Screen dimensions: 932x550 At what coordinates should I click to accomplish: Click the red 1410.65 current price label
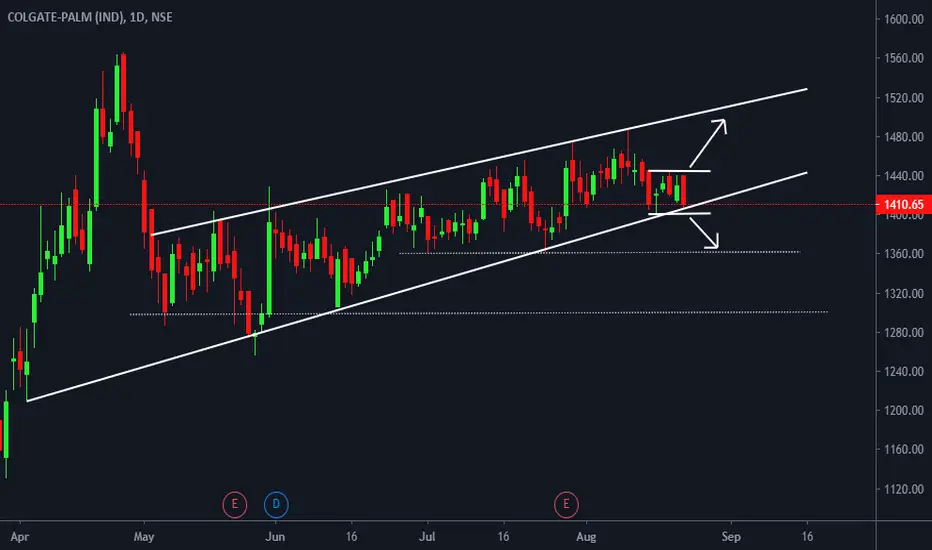pyautogui.click(x=903, y=205)
